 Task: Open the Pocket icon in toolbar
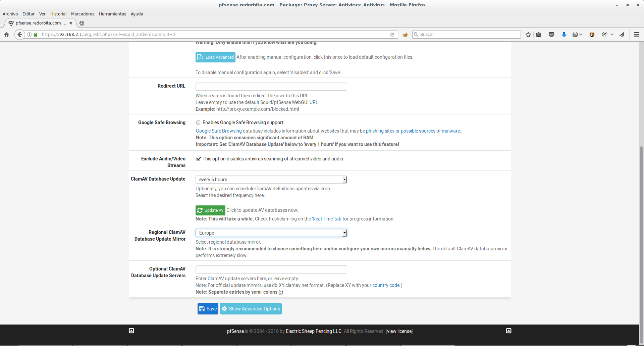551,35
